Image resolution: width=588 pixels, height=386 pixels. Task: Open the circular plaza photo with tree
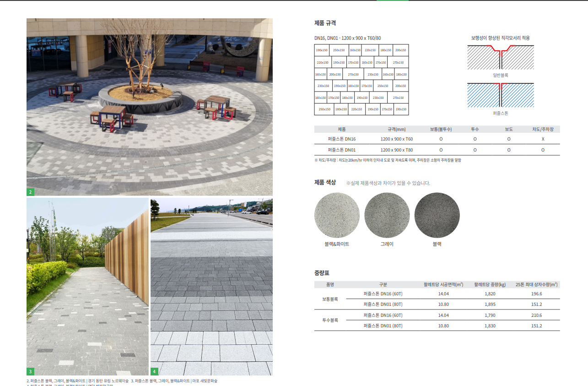(150, 107)
